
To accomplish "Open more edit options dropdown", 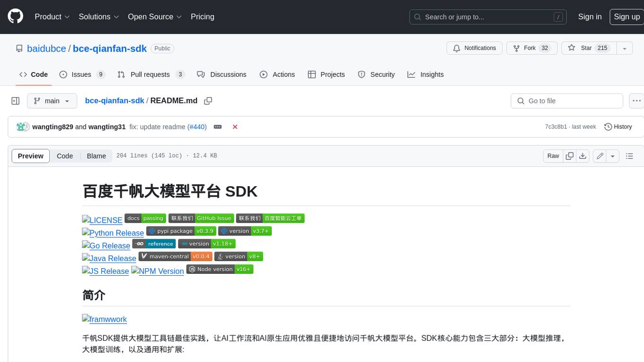I will (613, 156).
